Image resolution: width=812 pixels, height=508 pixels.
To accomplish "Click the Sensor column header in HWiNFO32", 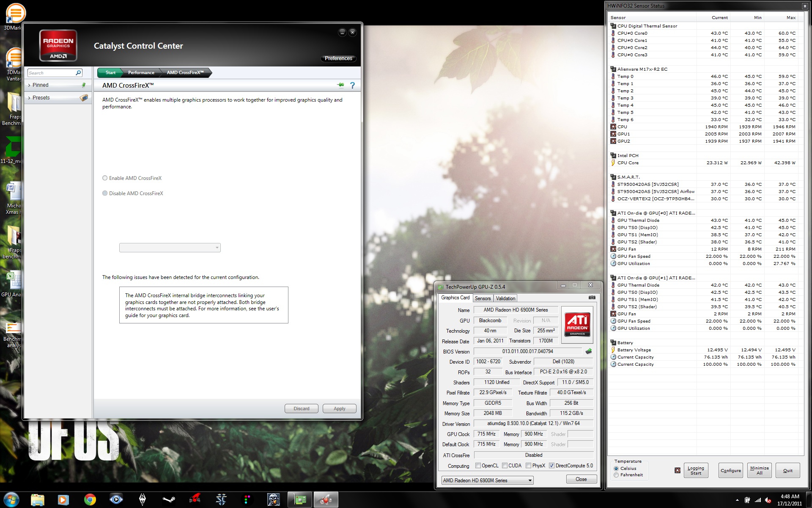I will (x=652, y=18).
